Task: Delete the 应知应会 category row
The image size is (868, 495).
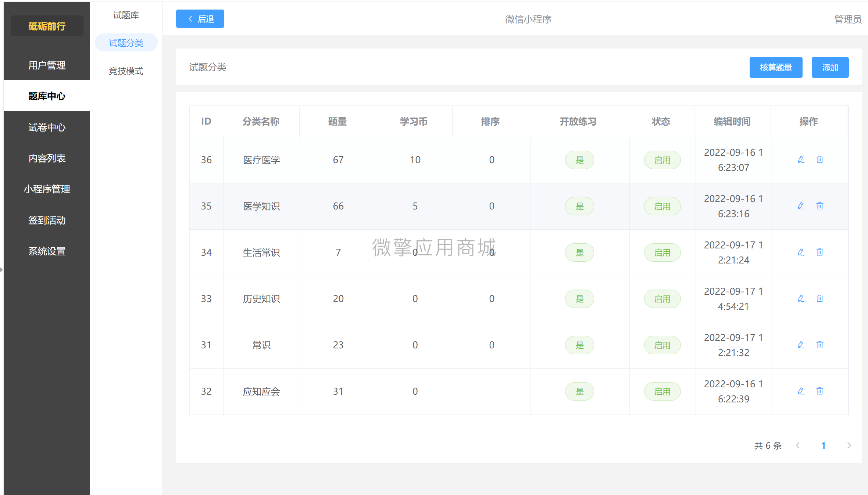Action: (819, 391)
